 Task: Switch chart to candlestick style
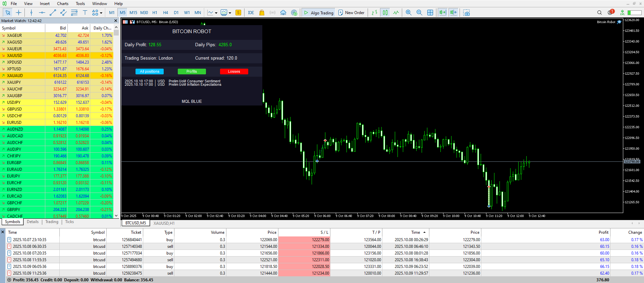point(385,13)
